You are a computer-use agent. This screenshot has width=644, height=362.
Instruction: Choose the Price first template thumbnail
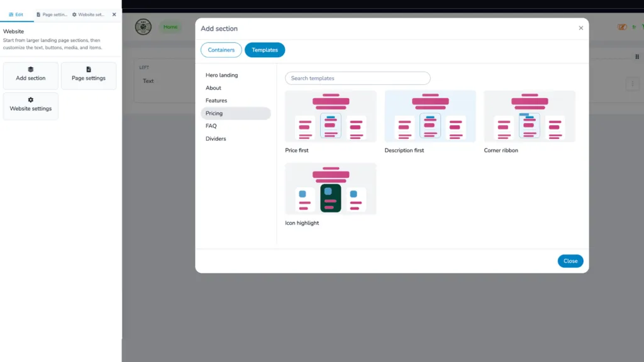tap(331, 116)
